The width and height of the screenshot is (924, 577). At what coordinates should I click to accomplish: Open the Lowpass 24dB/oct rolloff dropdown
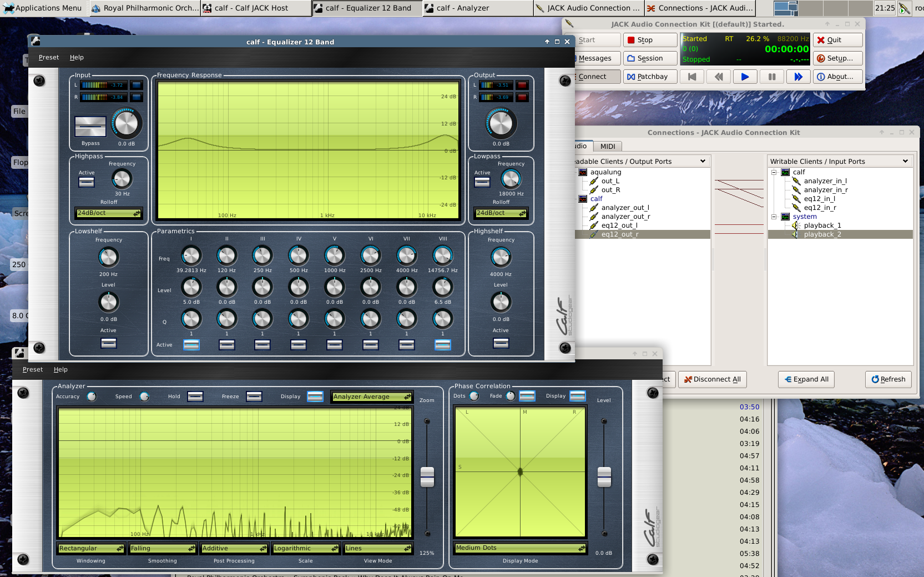coord(501,213)
